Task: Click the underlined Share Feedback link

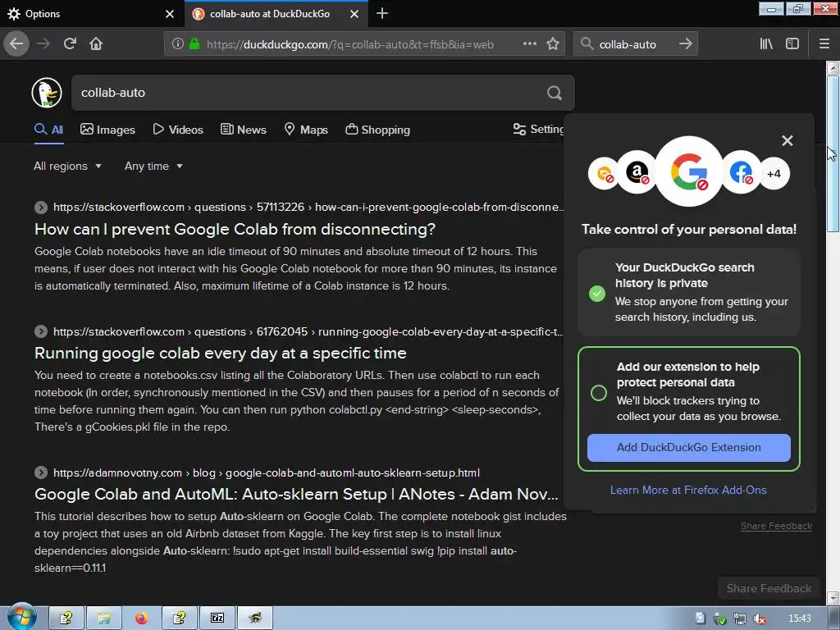Action: [x=776, y=526]
